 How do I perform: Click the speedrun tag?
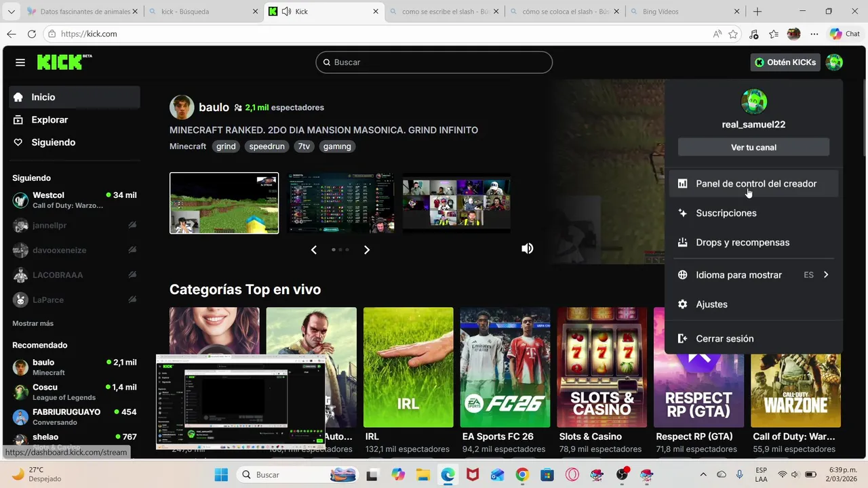(x=267, y=146)
